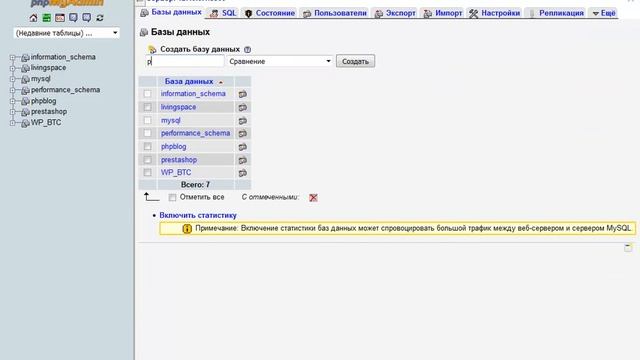
Task: Switch to the Импорт tab
Action: pos(443,13)
